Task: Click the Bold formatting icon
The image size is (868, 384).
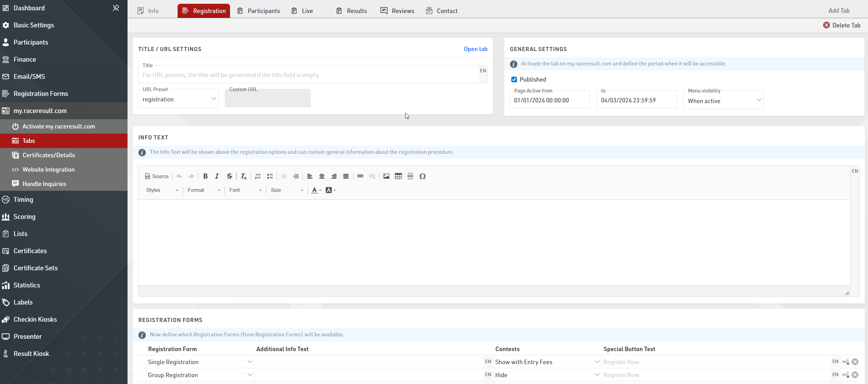Action: pos(205,176)
